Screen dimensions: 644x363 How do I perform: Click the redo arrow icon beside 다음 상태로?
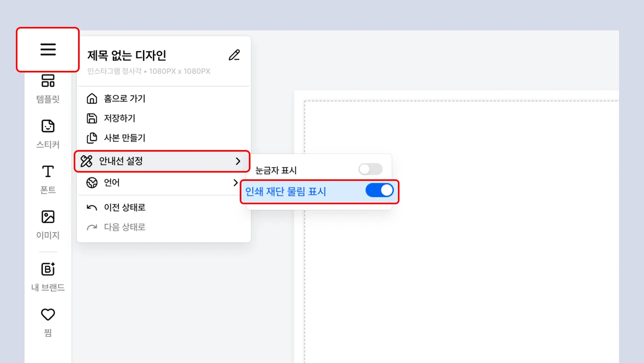point(92,227)
